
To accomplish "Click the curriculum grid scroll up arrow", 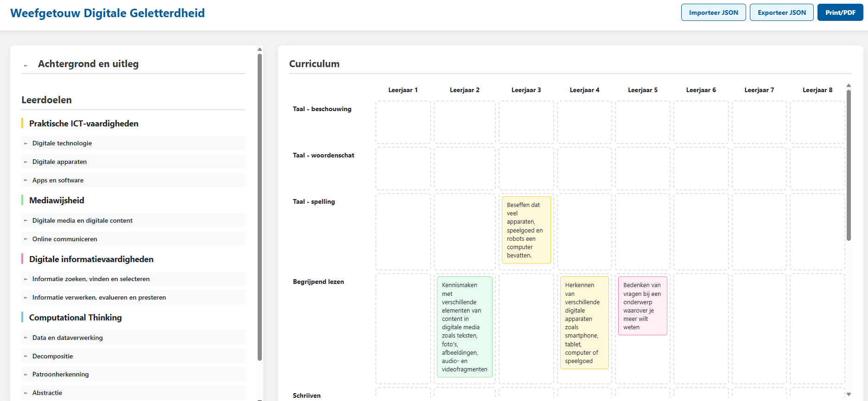I will (849, 86).
